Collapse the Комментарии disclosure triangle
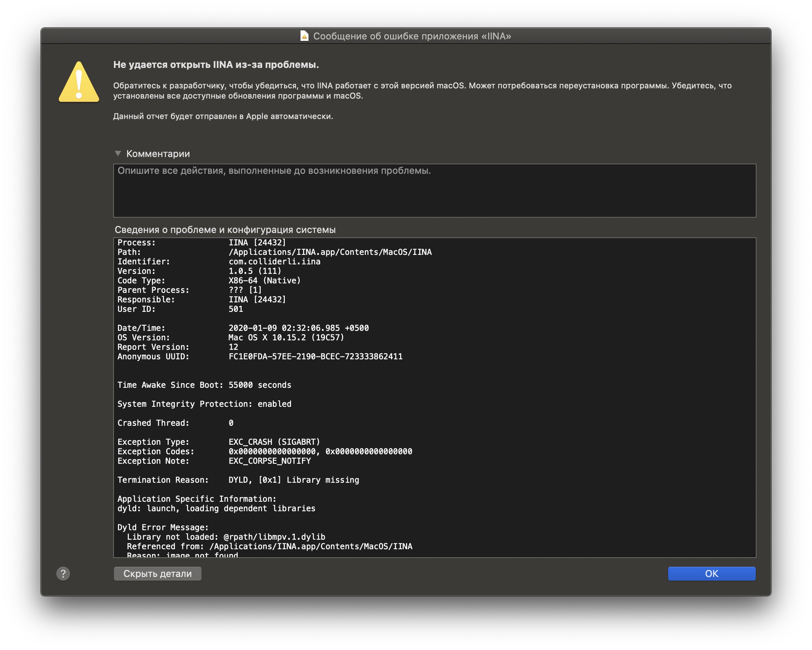812x650 pixels. point(118,153)
